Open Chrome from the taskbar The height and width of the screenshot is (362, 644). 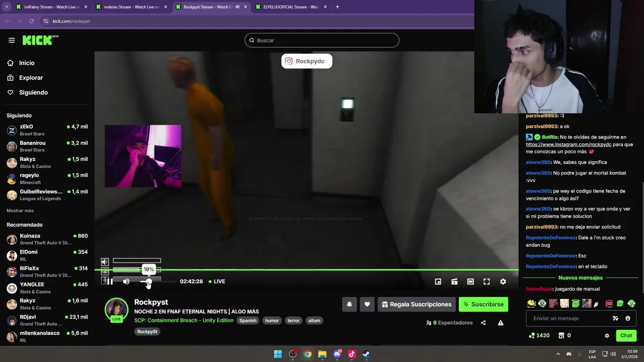pyautogui.click(x=307, y=354)
